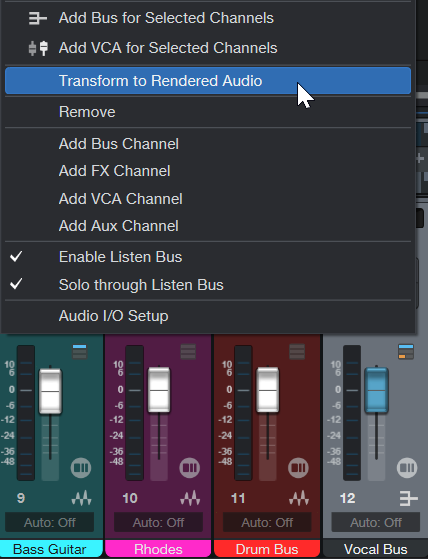Click the Vocal Bus blue fader handle

(x=376, y=390)
